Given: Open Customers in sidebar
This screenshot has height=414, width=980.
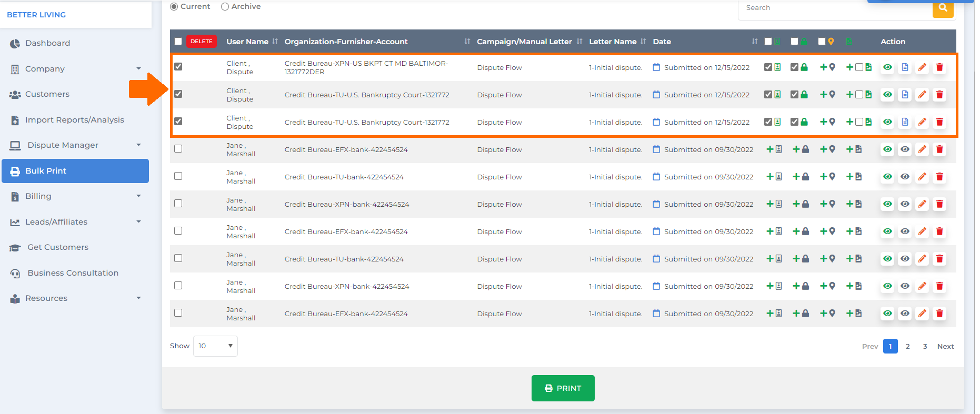Looking at the screenshot, I should tap(76, 94).
